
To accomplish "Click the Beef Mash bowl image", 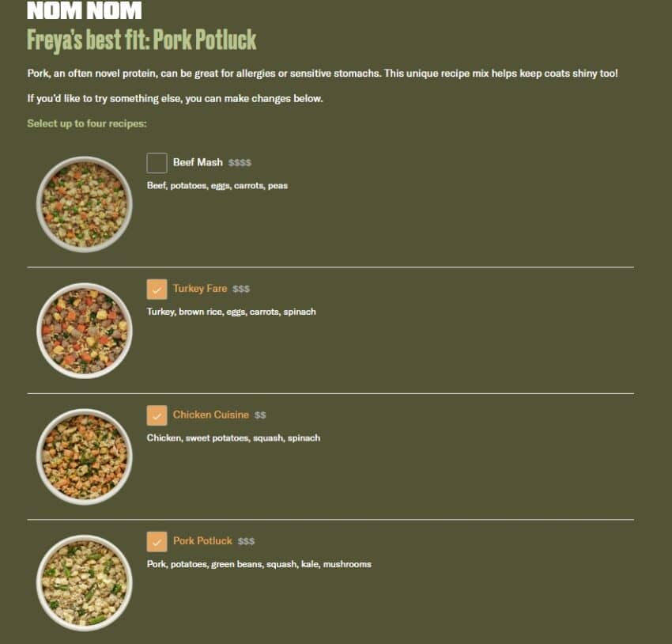I will pyautogui.click(x=85, y=204).
